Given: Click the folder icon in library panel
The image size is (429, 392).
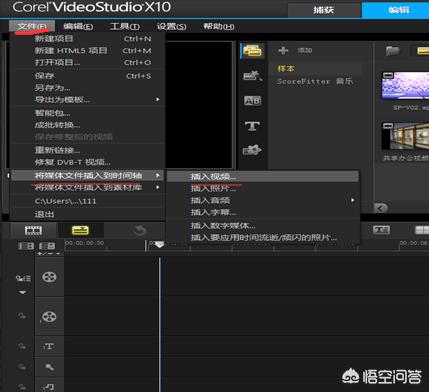Looking at the screenshot, I should [392, 51].
